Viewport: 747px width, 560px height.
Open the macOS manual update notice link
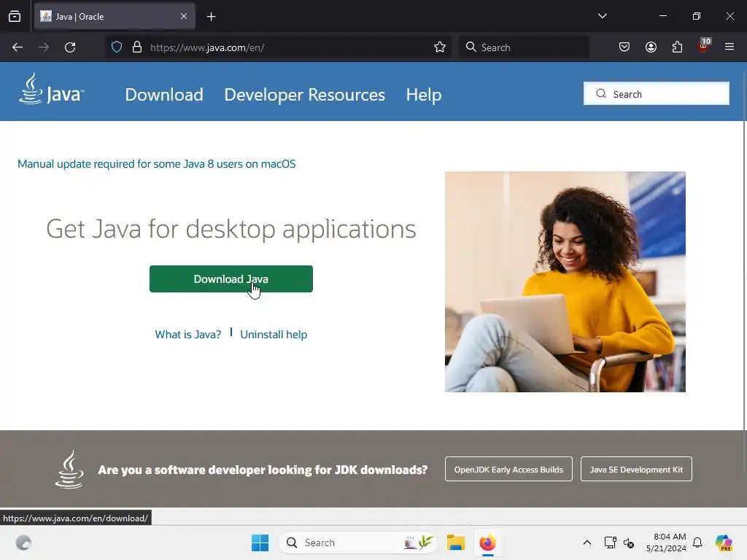click(157, 164)
